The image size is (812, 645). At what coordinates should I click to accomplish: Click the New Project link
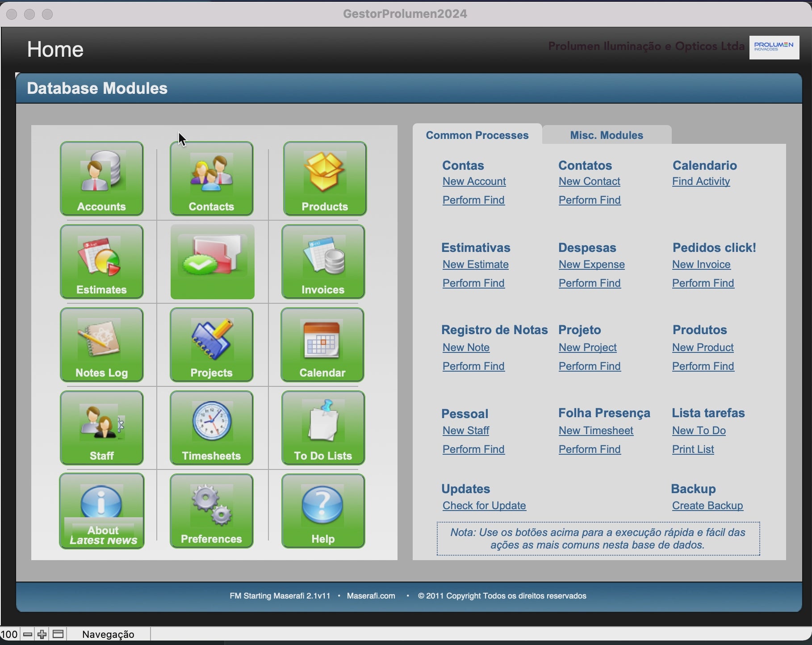pos(588,348)
